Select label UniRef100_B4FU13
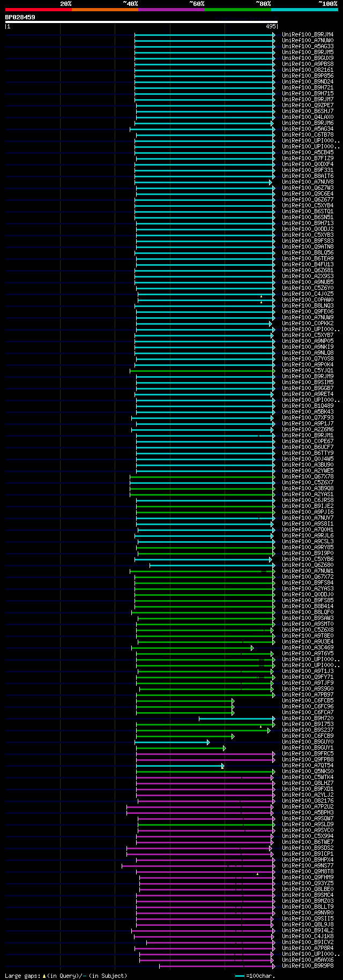 pyautogui.click(x=308, y=265)
